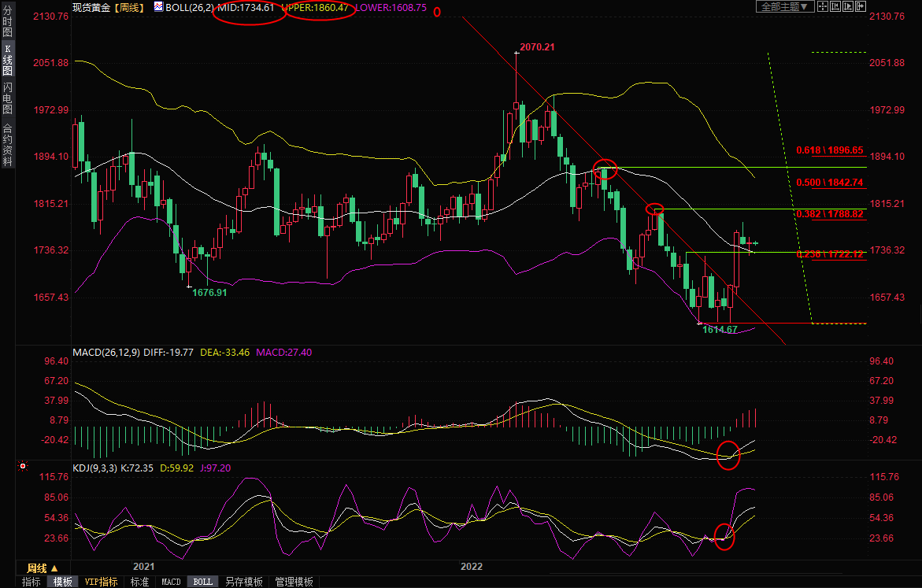The image size is (922, 588).
Task: Switch to the MACD template
Action: tap(171, 582)
